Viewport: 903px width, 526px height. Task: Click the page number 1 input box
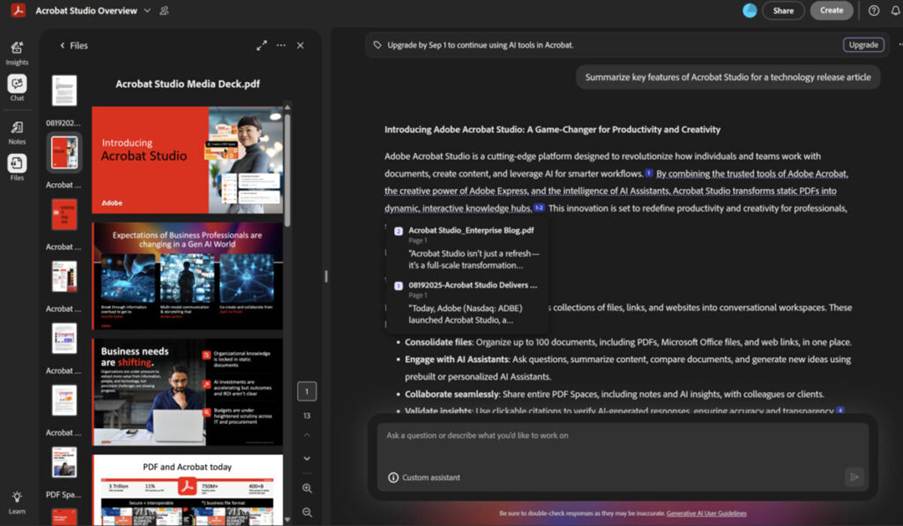click(307, 392)
